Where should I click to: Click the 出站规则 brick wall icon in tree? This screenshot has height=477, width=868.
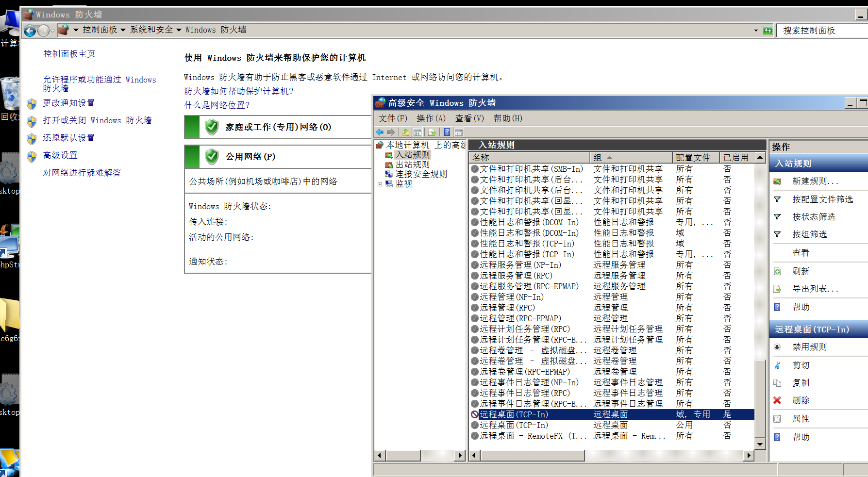388,164
